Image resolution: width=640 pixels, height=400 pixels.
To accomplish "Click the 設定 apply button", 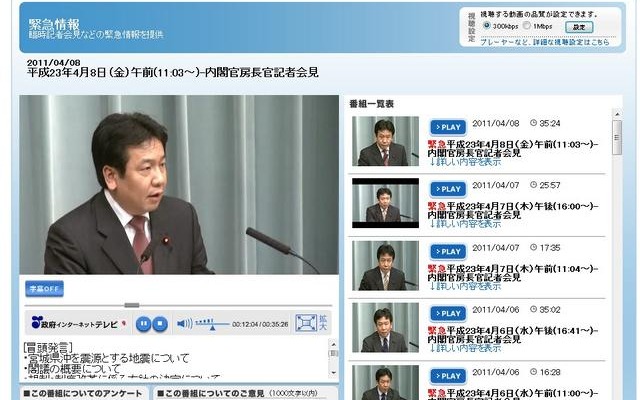I will tap(579, 27).
